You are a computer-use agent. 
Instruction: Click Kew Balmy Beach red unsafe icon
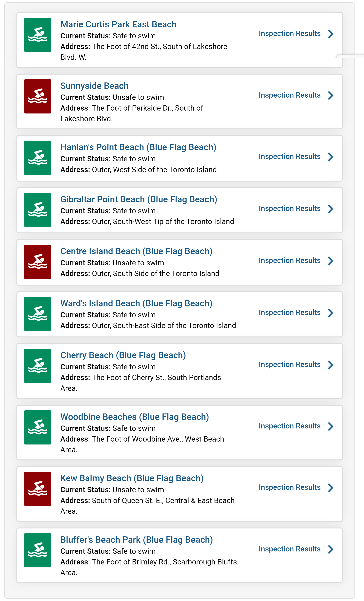coord(38,489)
